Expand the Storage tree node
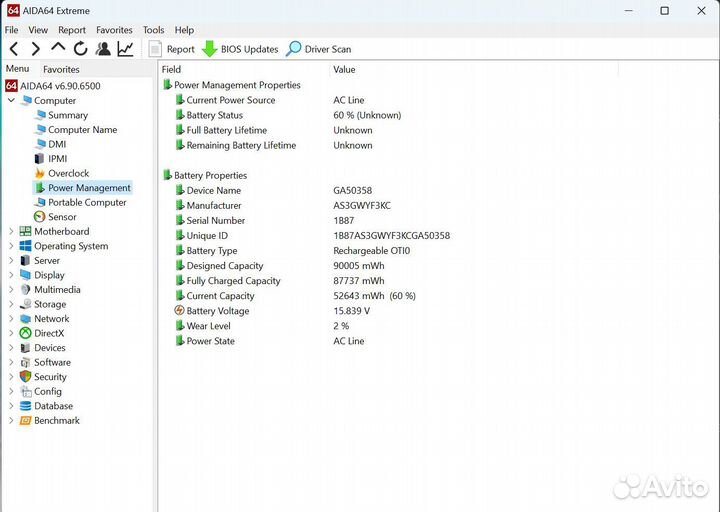This screenshot has height=512, width=720. pos(11,304)
